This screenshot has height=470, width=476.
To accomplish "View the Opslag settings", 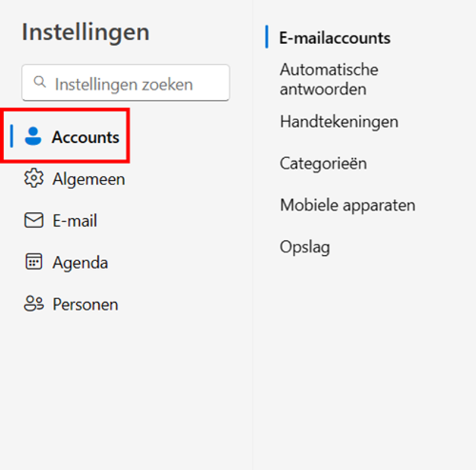I will [305, 247].
